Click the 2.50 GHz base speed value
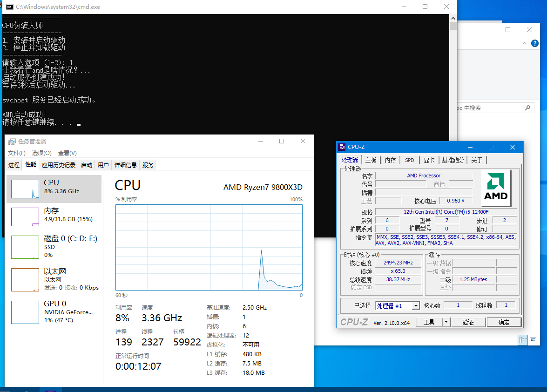Screen dimensions: 547x392 coord(255,308)
